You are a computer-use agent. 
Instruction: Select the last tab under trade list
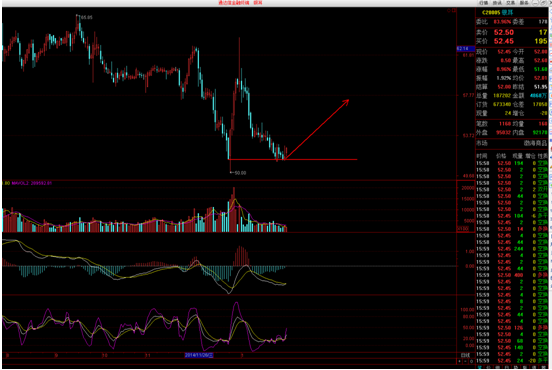pos(544,367)
